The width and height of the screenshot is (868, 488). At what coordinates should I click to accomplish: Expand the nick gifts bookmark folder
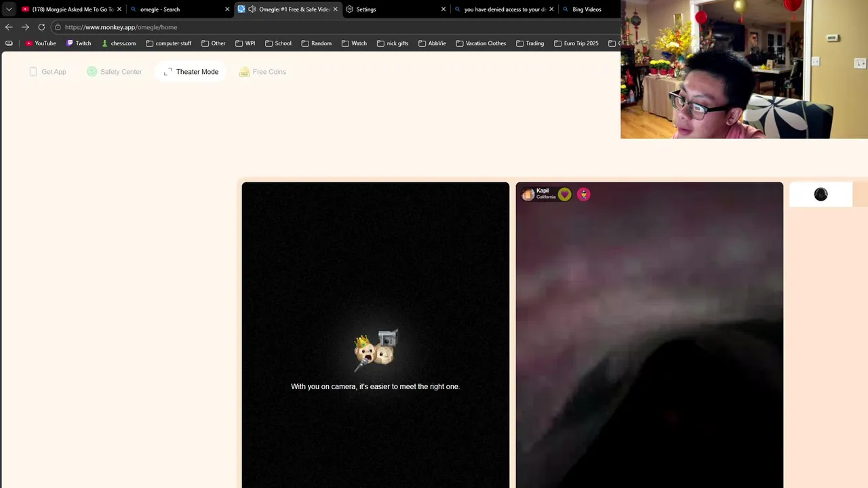point(393,43)
